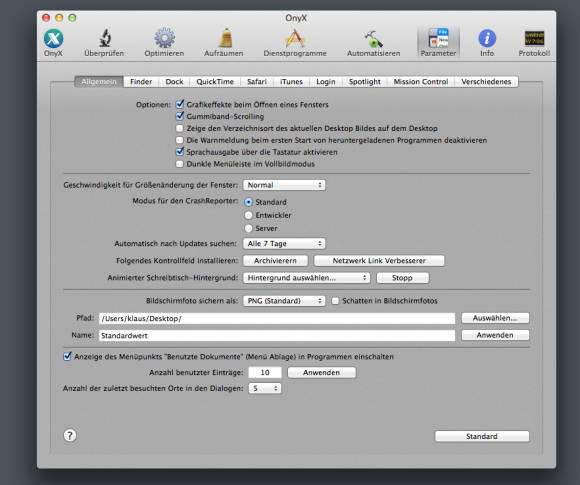Open the Normal window resize speed dropdown
This screenshot has height=485, width=580.
pyautogui.click(x=284, y=185)
